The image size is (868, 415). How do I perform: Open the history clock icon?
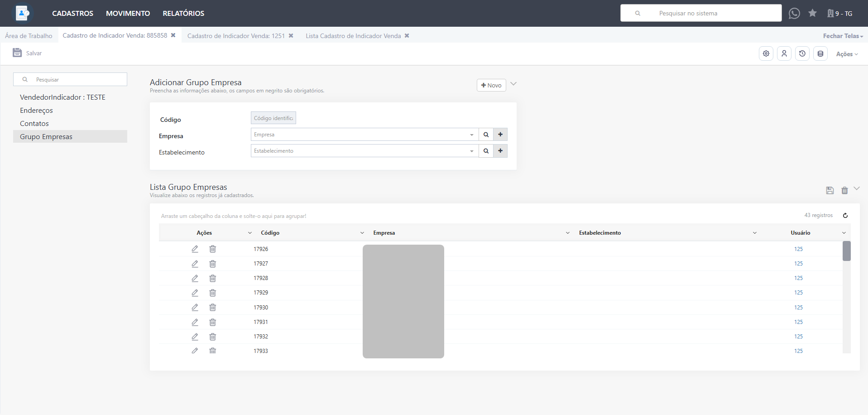(x=802, y=53)
